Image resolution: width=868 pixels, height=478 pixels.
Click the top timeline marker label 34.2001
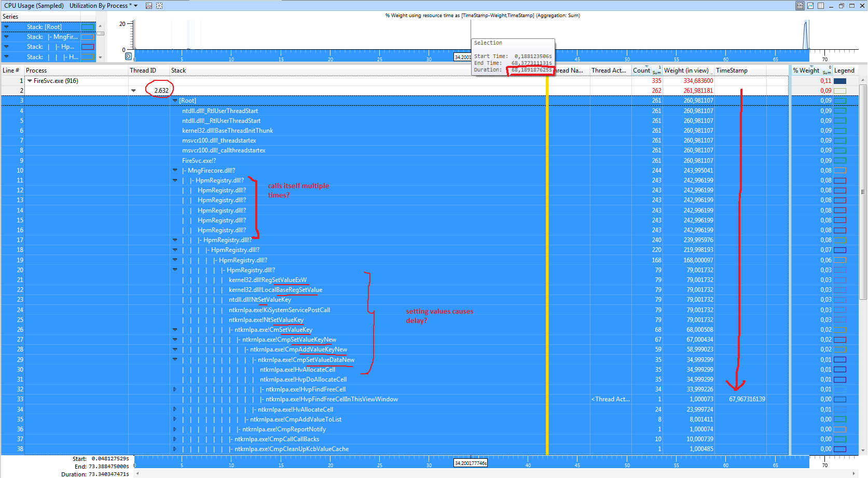point(463,57)
